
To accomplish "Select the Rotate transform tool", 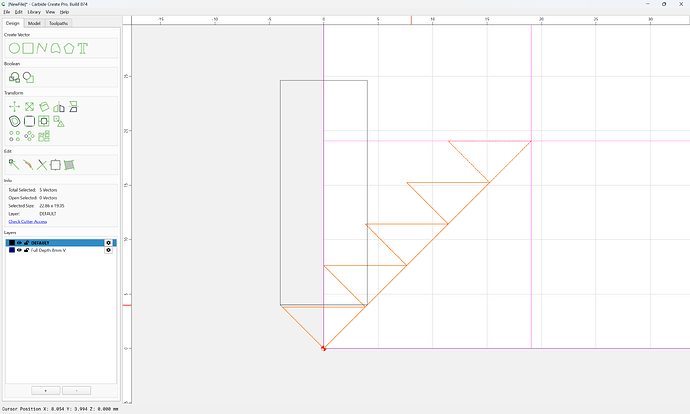I will (x=44, y=107).
